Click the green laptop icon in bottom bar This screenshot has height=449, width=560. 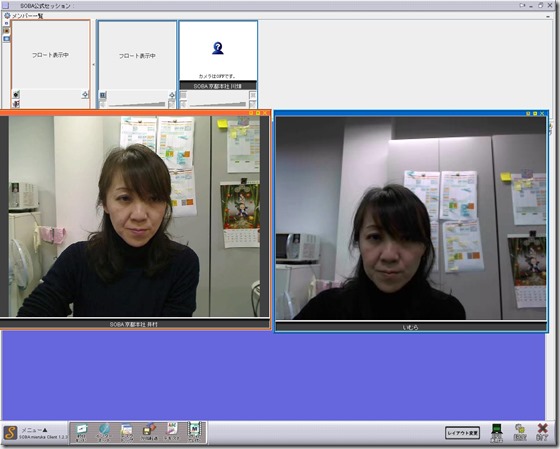pyautogui.click(x=496, y=432)
